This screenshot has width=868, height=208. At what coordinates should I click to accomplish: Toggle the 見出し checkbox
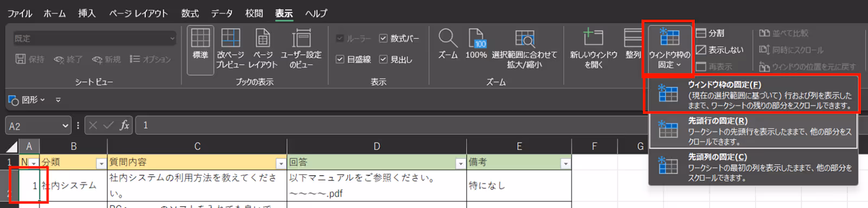[384, 59]
